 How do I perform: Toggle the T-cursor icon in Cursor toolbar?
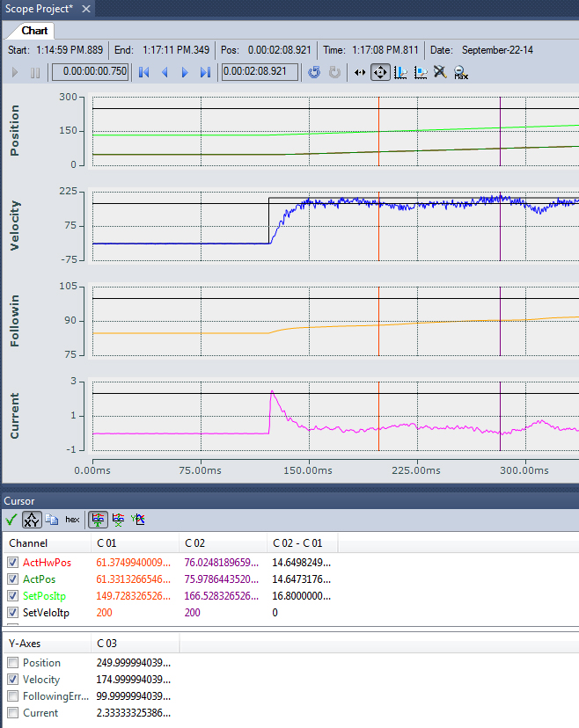point(98,520)
